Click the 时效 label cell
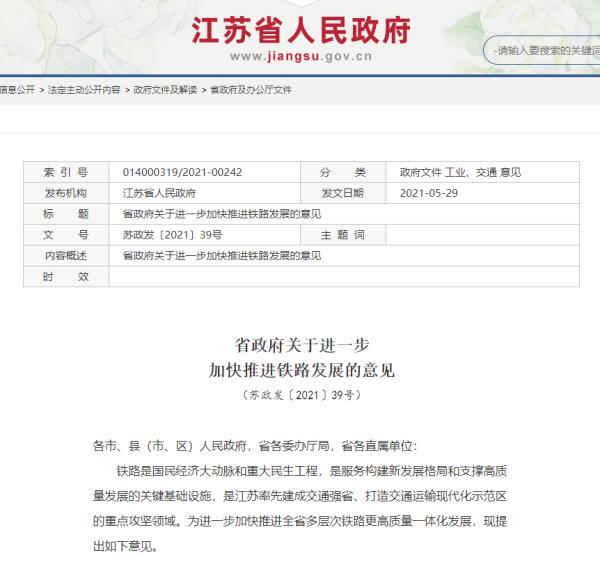Viewport: 600px width, 564px height. pos(66,277)
